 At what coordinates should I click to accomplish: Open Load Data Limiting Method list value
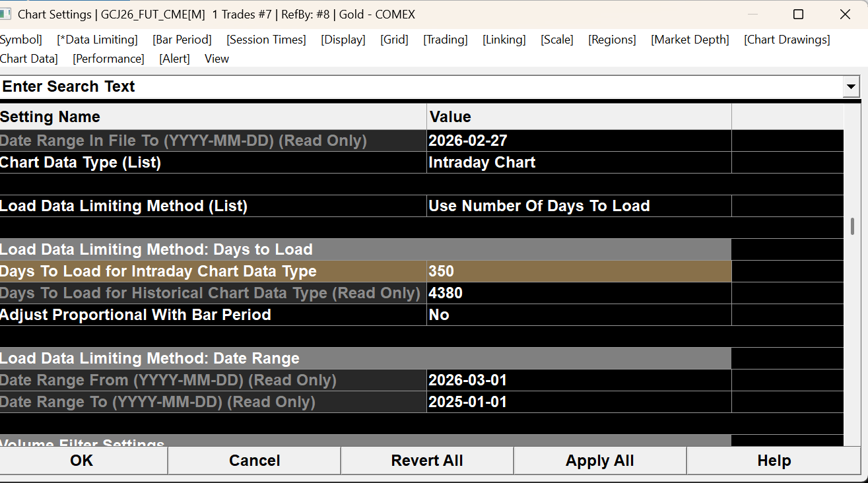point(578,206)
